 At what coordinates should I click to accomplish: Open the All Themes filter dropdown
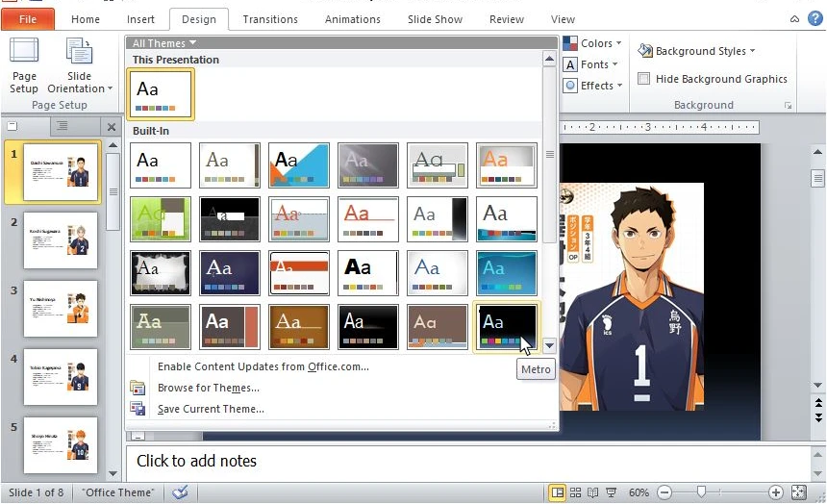164,43
